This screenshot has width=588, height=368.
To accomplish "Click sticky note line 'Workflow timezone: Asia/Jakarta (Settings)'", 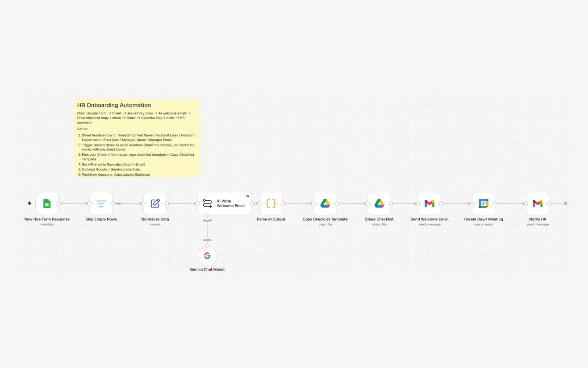I will coord(116,175).
